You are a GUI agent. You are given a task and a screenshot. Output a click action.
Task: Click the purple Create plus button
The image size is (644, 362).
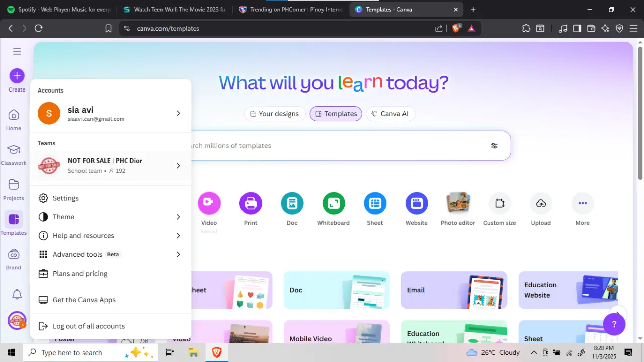pyautogui.click(x=17, y=76)
